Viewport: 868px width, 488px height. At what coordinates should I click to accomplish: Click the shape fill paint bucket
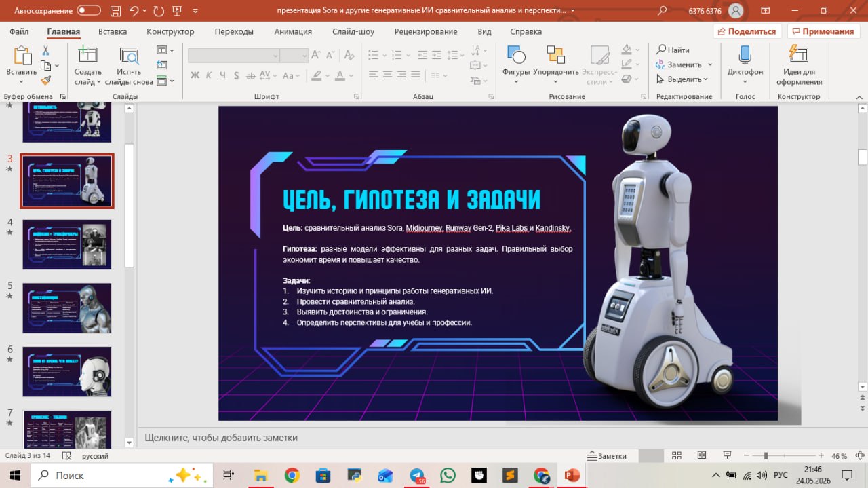pyautogui.click(x=626, y=50)
